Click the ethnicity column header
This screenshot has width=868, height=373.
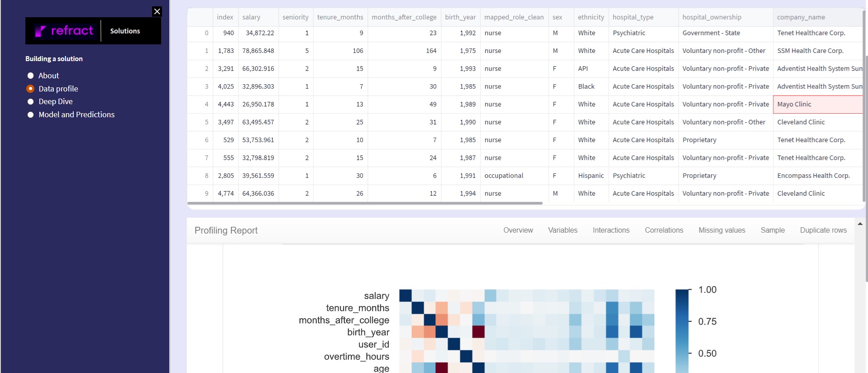(591, 17)
